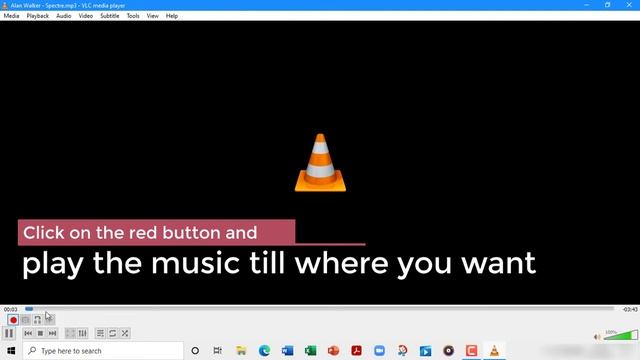Open the Windows Start menu
640x360 pixels.
click(x=11, y=351)
